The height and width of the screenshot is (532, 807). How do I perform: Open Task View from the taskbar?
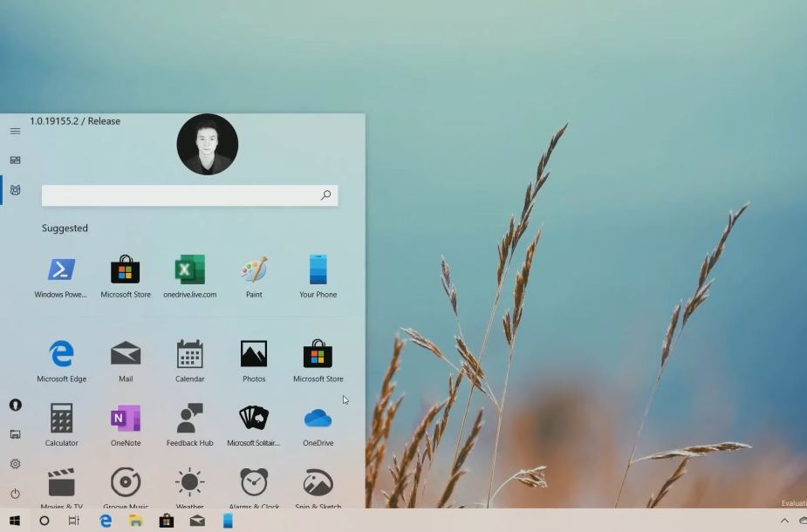(x=74, y=521)
